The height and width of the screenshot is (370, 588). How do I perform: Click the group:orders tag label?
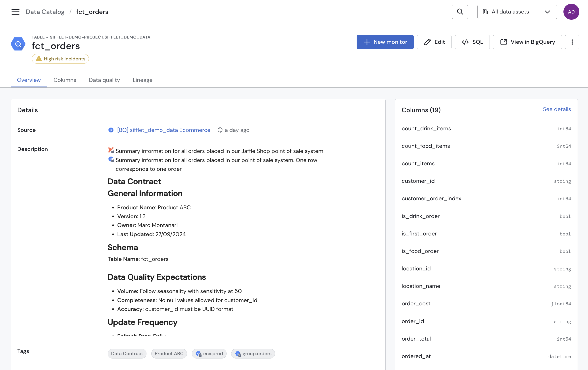click(257, 354)
